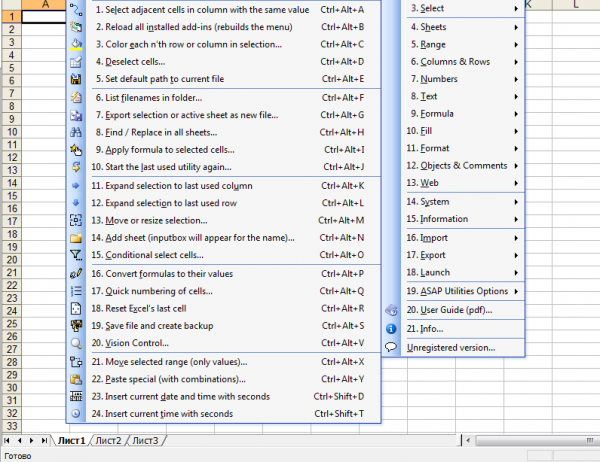
Task: Switch to the Лист3 sheet tab
Action: [x=145, y=441]
